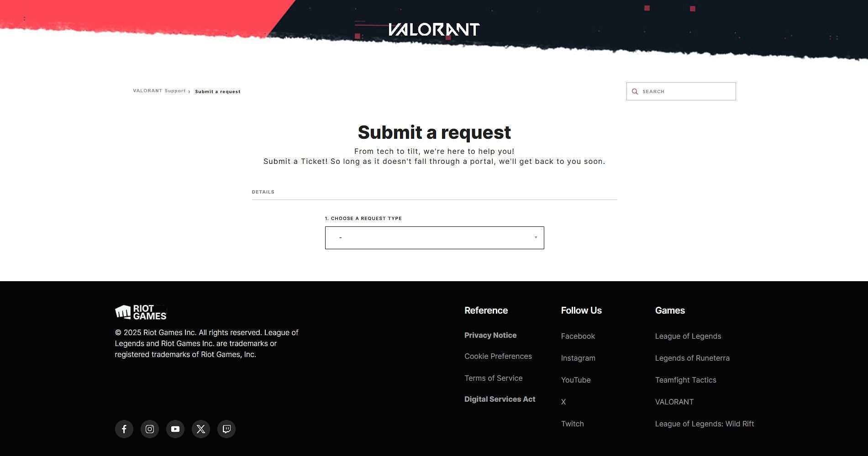The height and width of the screenshot is (456, 868).
Task: Click the search magnifier icon
Action: (x=635, y=92)
